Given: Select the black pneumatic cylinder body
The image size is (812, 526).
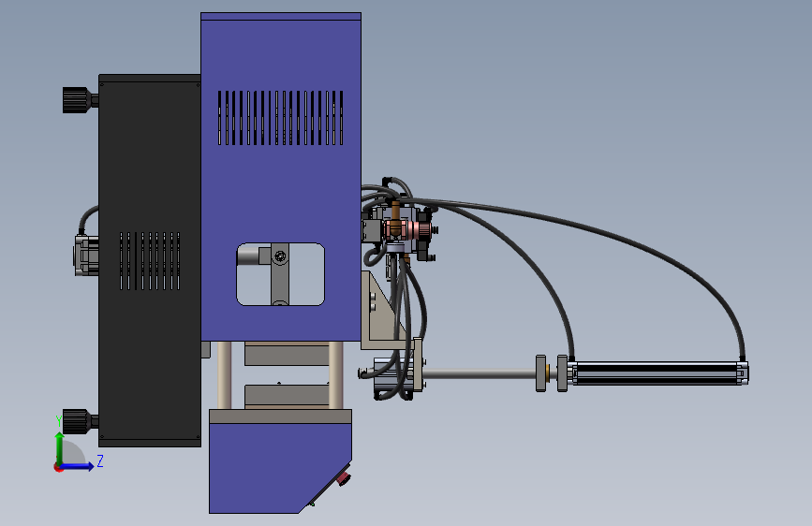Looking at the screenshot, I should coord(657,373).
